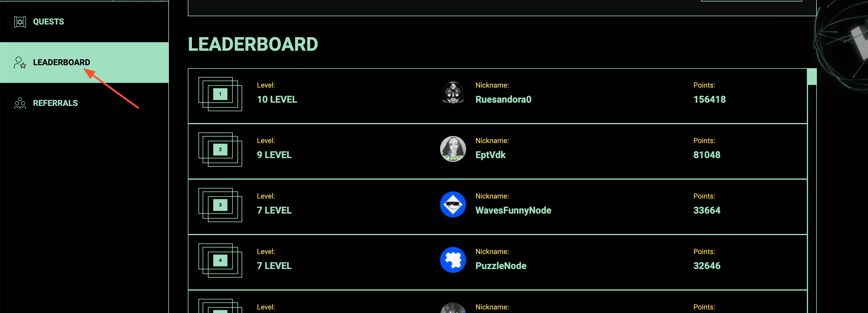The width and height of the screenshot is (868, 313).
Task: Click the rank 1 badge icon
Action: point(220,94)
